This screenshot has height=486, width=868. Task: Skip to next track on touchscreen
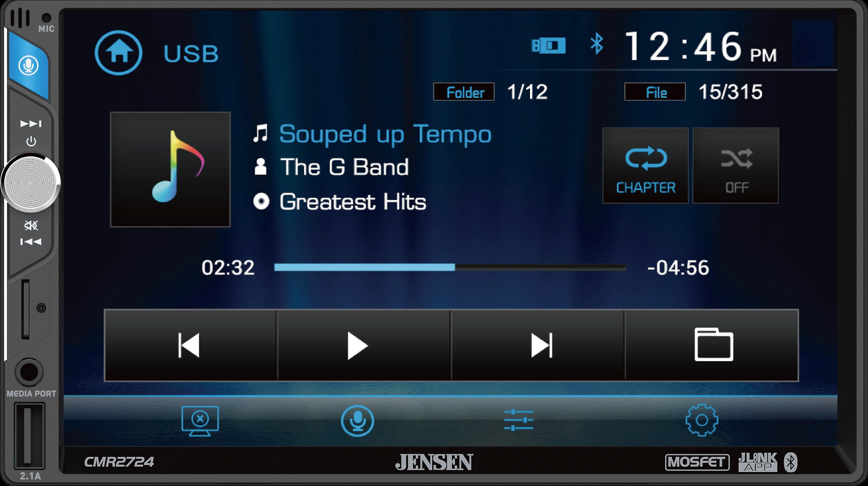pyautogui.click(x=538, y=345)
